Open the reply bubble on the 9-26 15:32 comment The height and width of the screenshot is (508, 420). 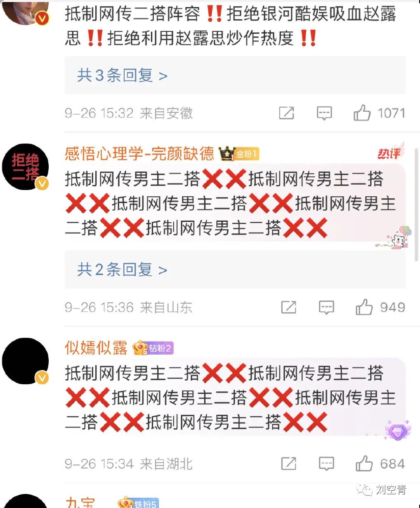click(x=324, y=113)
